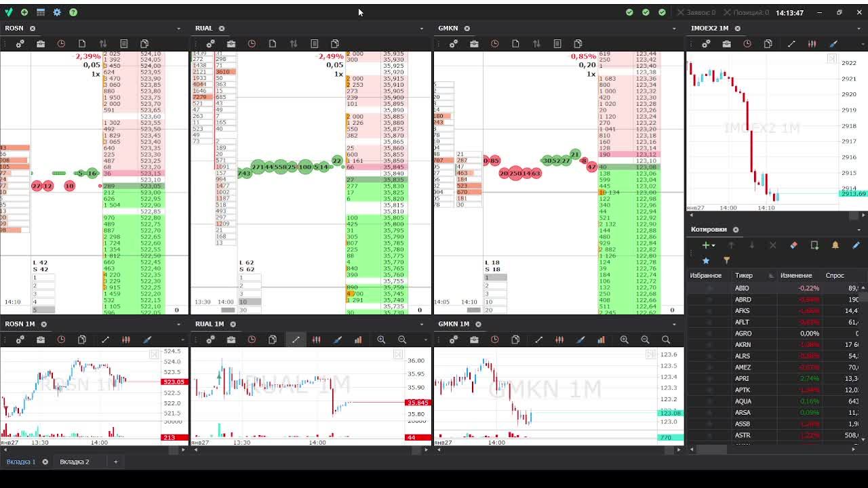
Task: Close the Вкладка 1 tab
Action: point(45,462)
